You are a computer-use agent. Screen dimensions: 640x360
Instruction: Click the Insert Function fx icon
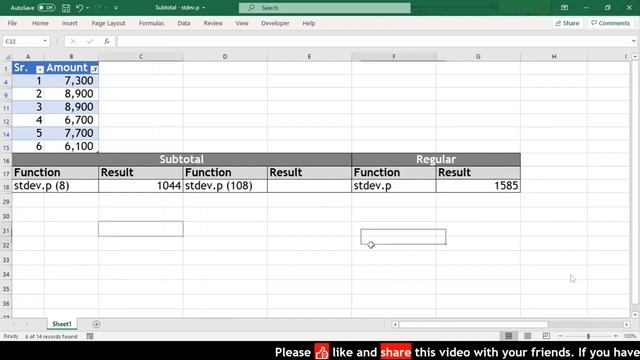(107, 41)
